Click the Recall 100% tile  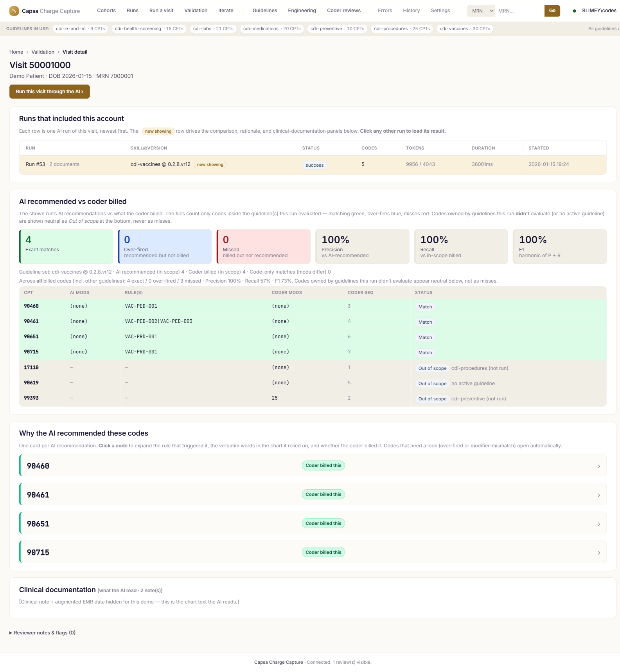point(461,247)
